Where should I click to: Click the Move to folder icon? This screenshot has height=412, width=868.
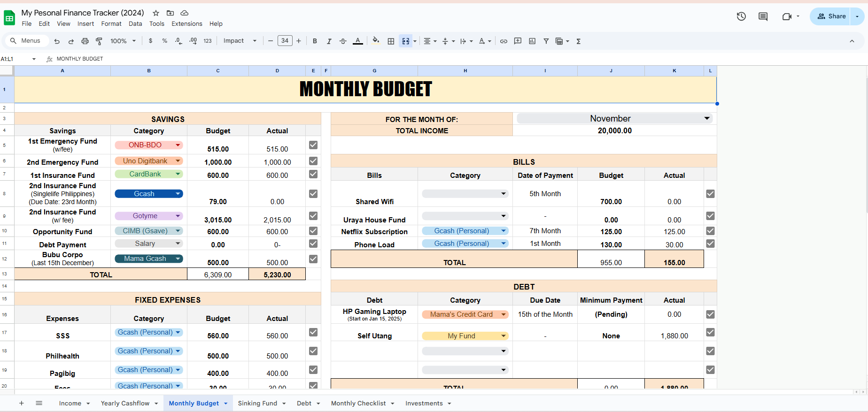click(x=170, y=13)
